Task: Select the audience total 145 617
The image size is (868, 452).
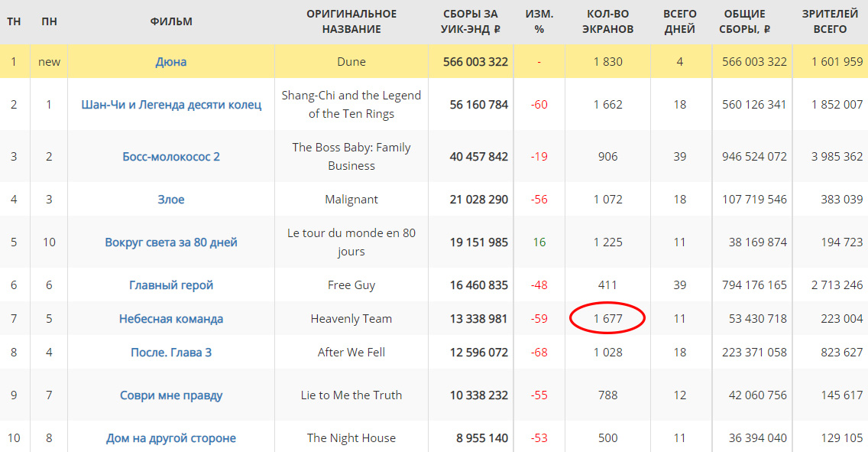Action: click(842, 395)
